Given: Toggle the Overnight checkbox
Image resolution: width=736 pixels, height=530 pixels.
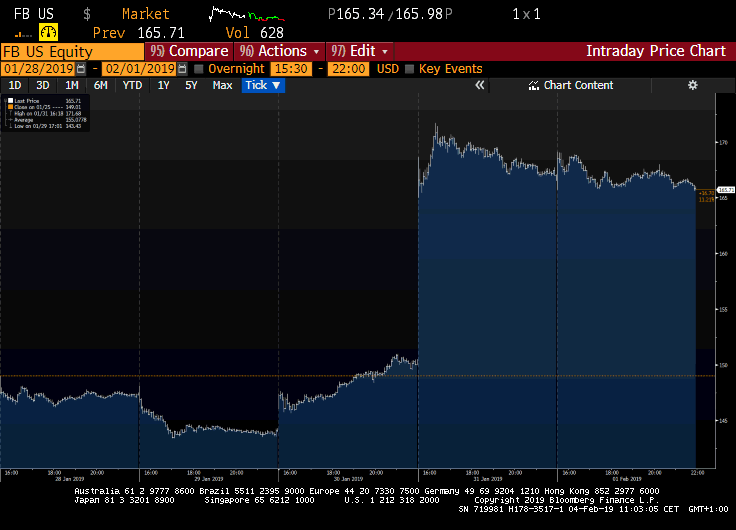Looking at the screenshot, I should click(x=199, y=69).
